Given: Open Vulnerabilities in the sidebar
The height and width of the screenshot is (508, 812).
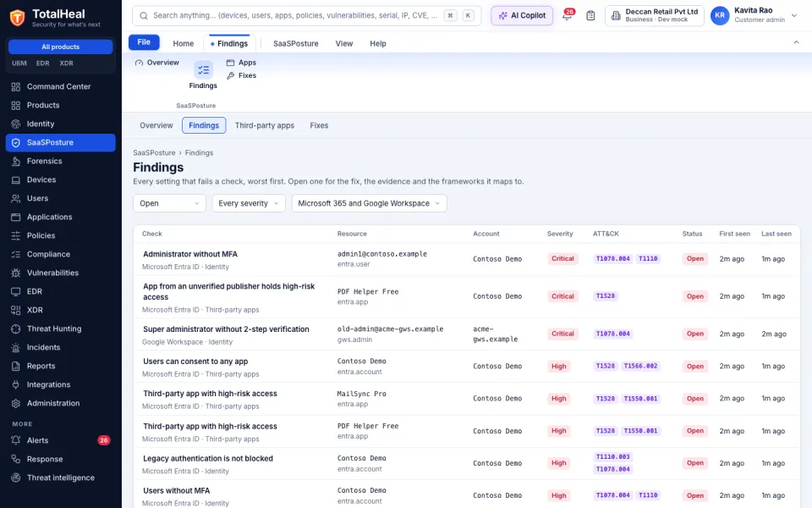Looking at the screenshot, I should click(61, 273).
